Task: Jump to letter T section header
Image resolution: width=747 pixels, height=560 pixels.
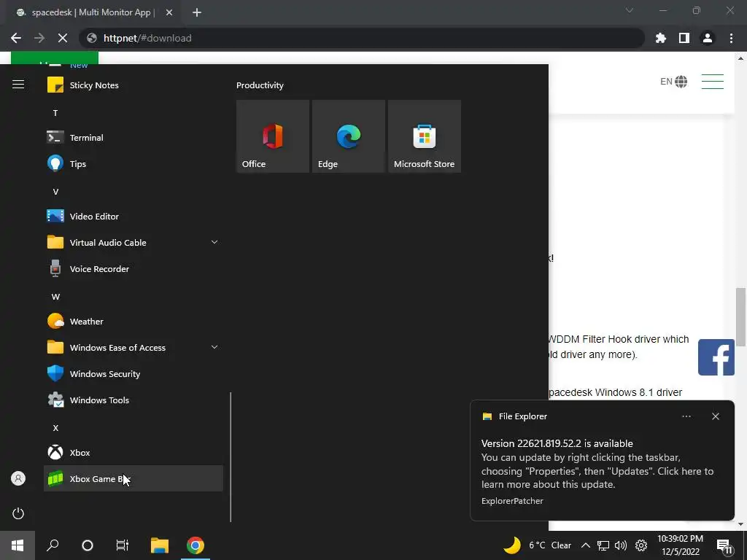Action: (55, 113)
